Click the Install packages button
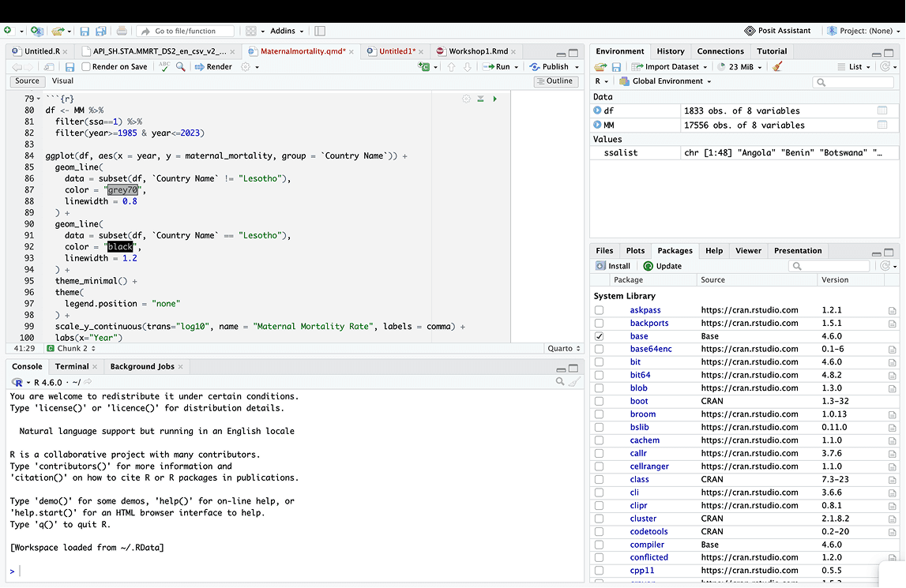The image size is (906, 588). [613, 266]
